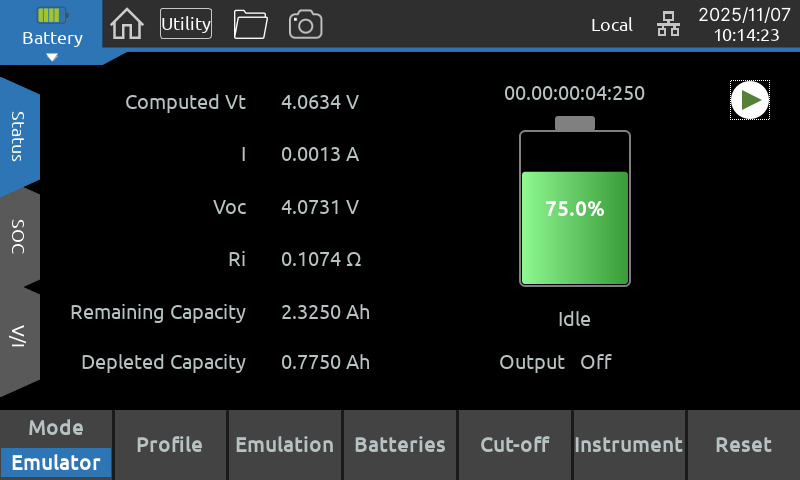Click the small battery icon above Battery label
Viewport: 800px width, 480px height.
coord(52,16)
